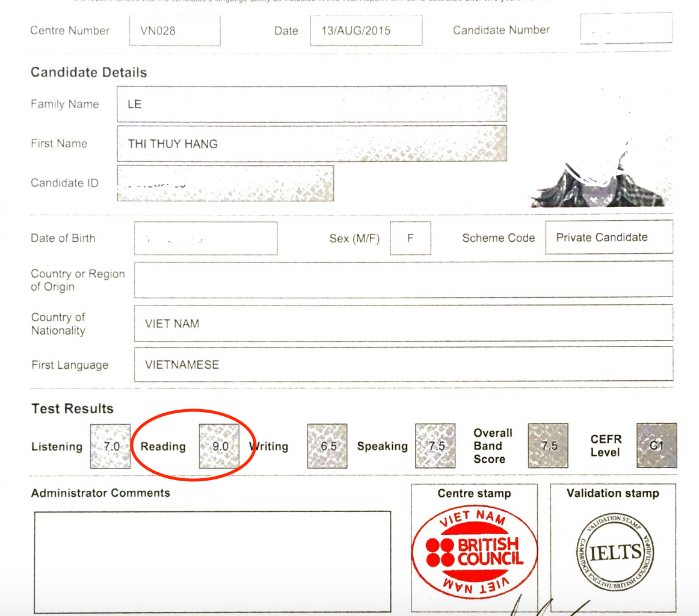Screen dimensions: 699x616
Task: Click the Candidate ID label
Action: click(64, 183)
